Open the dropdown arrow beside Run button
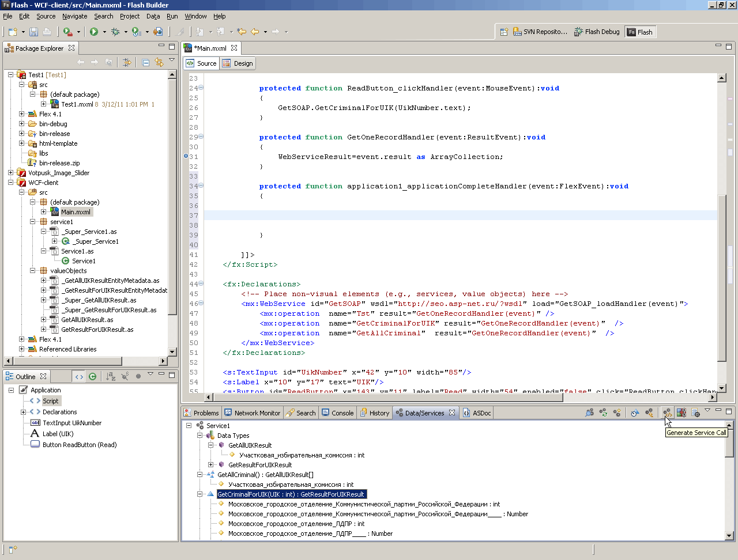The height and width of the screenshot is (560, 738). [x=104, y=32]
